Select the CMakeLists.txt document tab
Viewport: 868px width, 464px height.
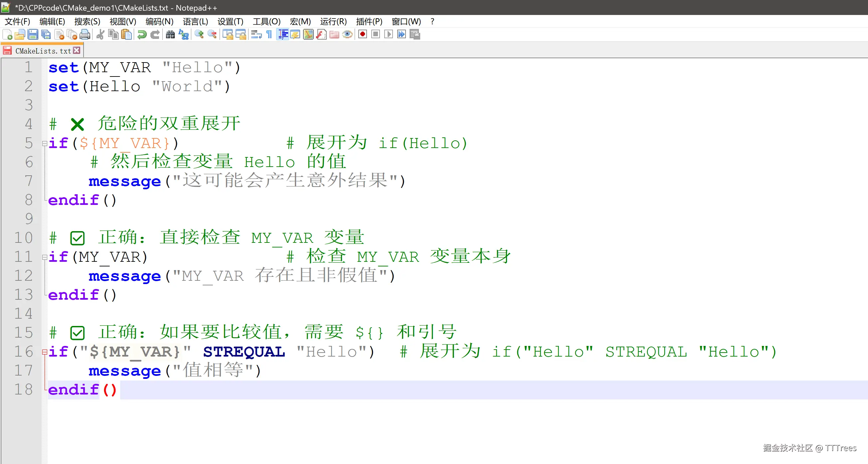43,51
